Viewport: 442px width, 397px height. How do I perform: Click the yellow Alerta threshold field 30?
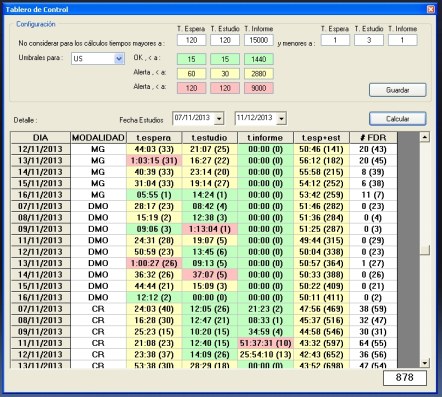[225, 74]
